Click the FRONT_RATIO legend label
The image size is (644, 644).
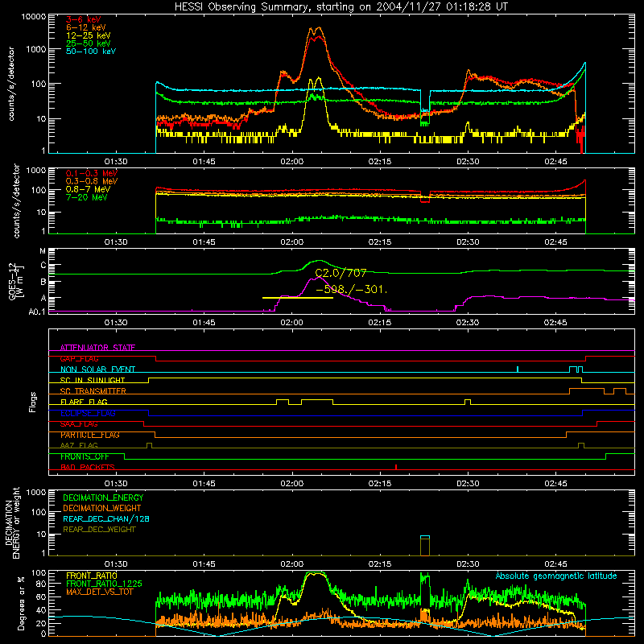92,576
